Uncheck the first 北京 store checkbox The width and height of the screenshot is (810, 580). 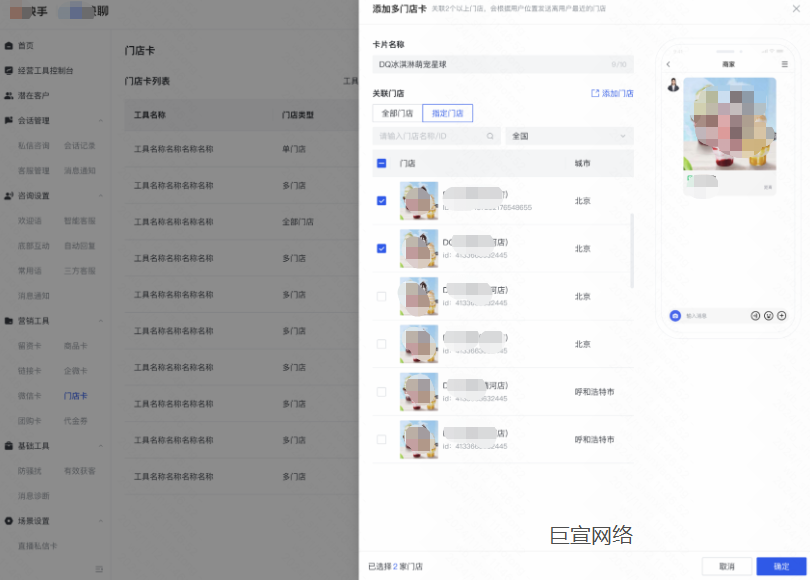tap(382, 200)
